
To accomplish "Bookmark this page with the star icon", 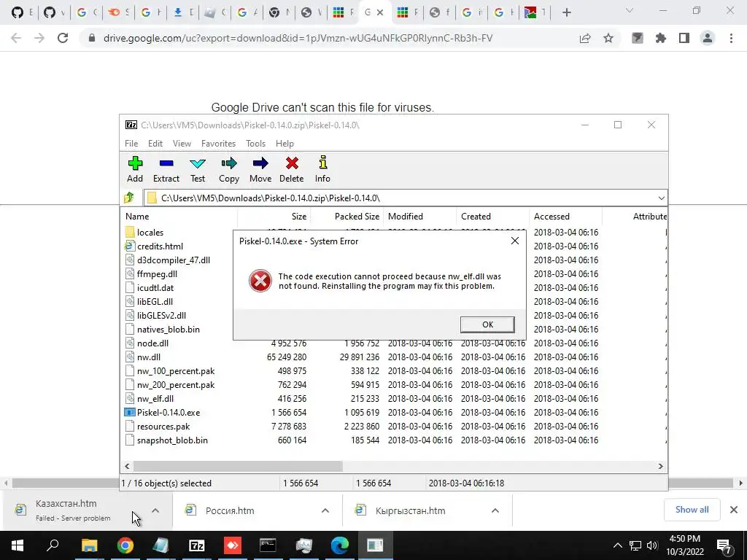I will tap(608, 38).
